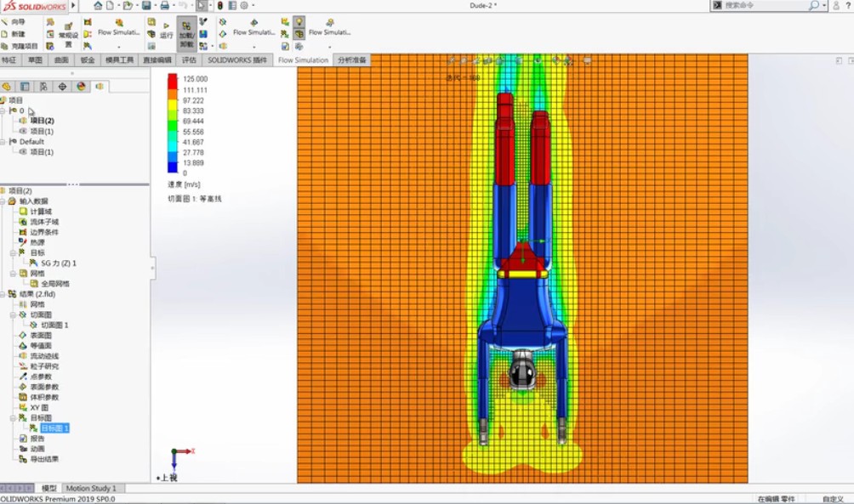
Task: Switch to the 评估 ribbon tab
Action: click(189, 59)
